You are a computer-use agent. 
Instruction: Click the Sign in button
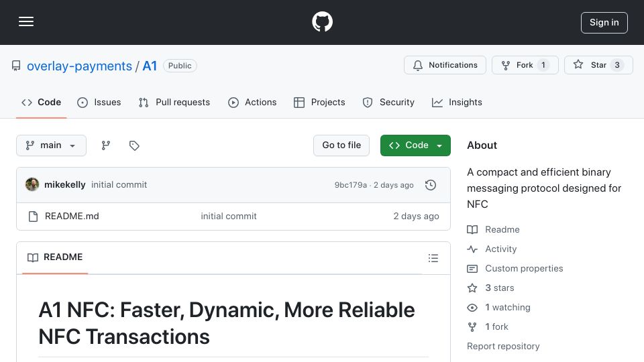pyautogui.click(x=604, y=23)
